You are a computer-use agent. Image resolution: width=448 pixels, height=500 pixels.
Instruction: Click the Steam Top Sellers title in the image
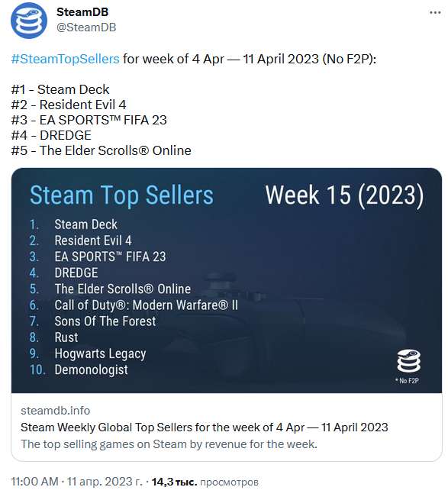click(x=121, y=195)
